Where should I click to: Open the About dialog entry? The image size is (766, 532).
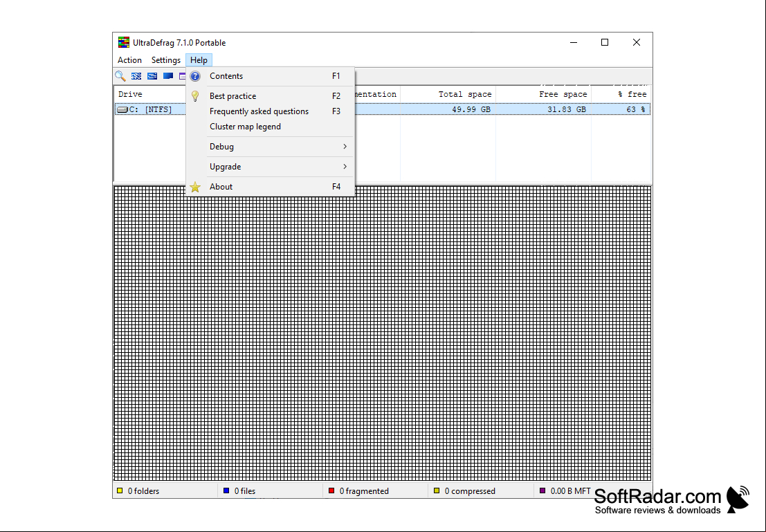(x=270, y=187)
